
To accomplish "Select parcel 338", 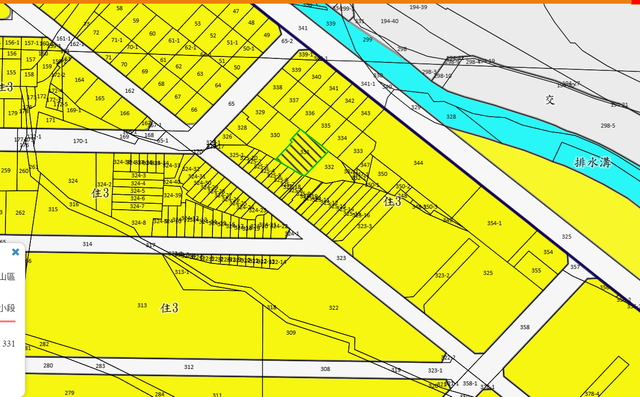I will (278, 87).
